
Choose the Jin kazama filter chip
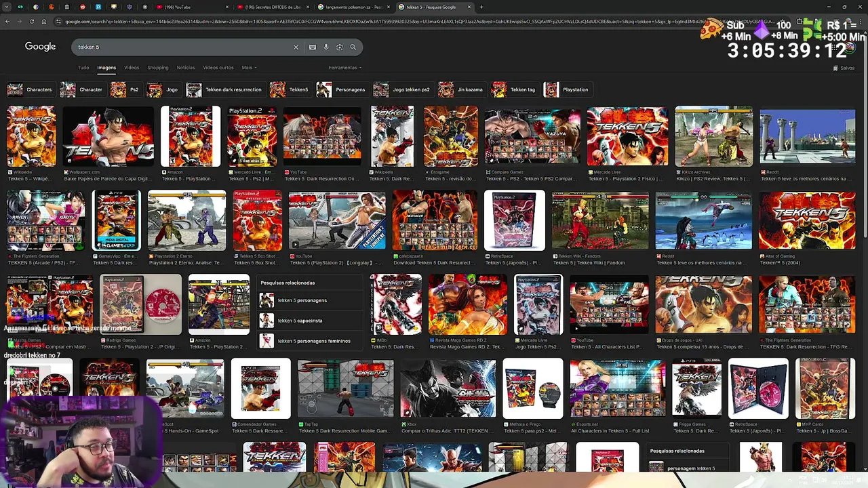pos(462,89)
